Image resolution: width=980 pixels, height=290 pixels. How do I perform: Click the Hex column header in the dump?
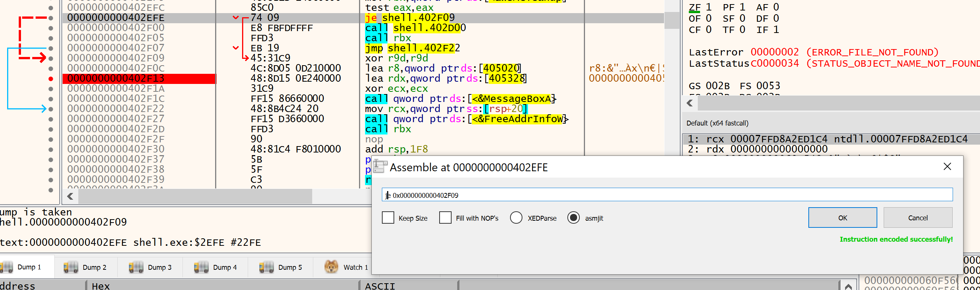tap(100, 286)
